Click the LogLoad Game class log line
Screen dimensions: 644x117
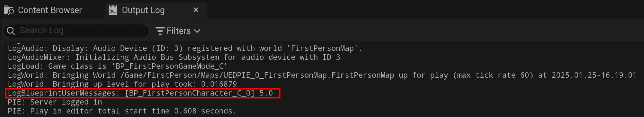pyautogui.click(x=117, y=66)
